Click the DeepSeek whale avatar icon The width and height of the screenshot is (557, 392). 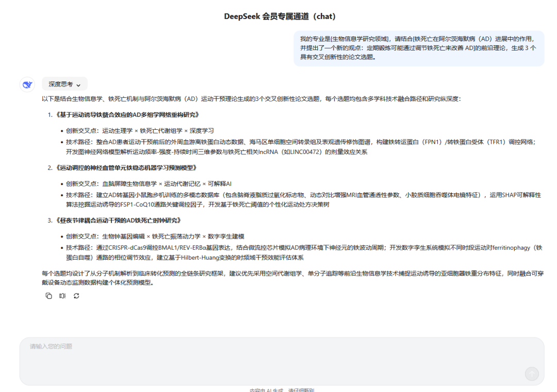click(27, 84)
